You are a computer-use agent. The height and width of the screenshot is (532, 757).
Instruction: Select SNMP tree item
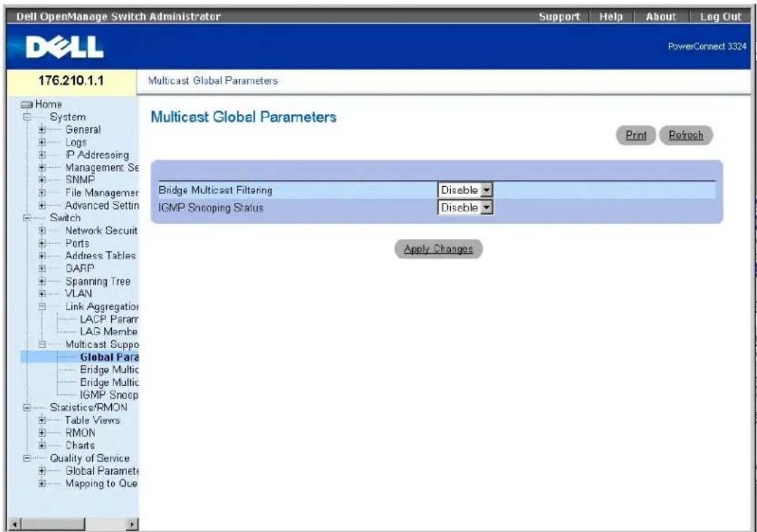click(80, 180)
